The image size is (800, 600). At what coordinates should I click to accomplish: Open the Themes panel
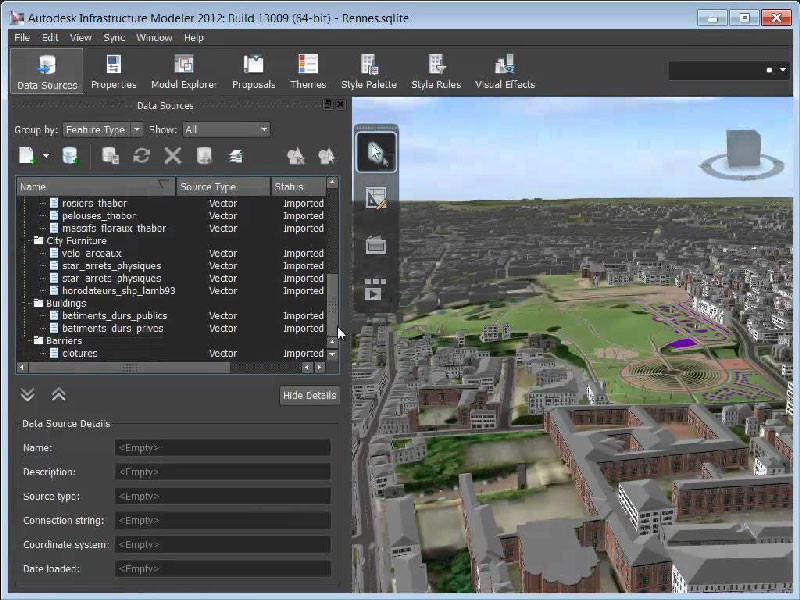pos(307,68)
